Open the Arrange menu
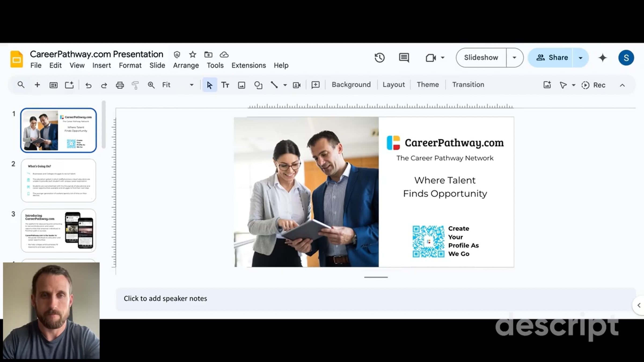Screen dimensions: 644x362 [186, 65]
